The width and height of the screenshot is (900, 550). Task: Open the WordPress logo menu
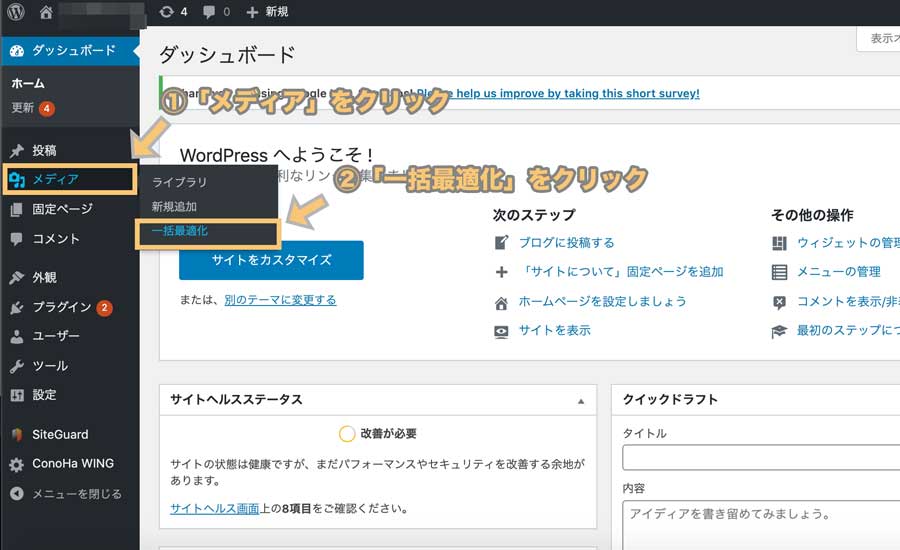pos(15,11)
